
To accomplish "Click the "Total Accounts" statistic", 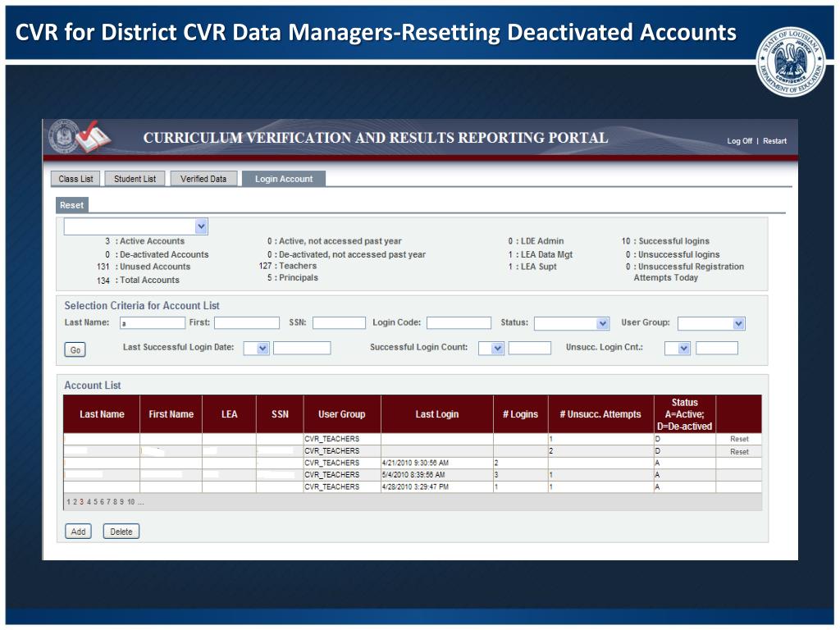I will (x=138, y=281).
